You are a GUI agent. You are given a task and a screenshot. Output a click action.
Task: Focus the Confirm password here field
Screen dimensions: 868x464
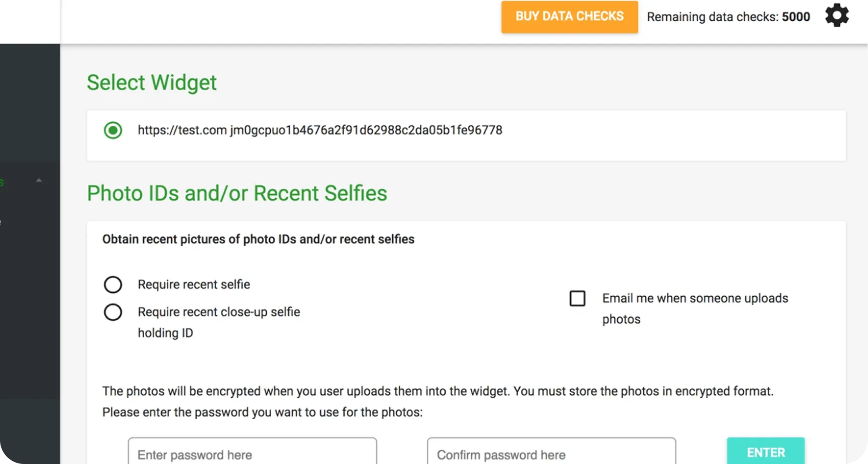coord(551,454)
